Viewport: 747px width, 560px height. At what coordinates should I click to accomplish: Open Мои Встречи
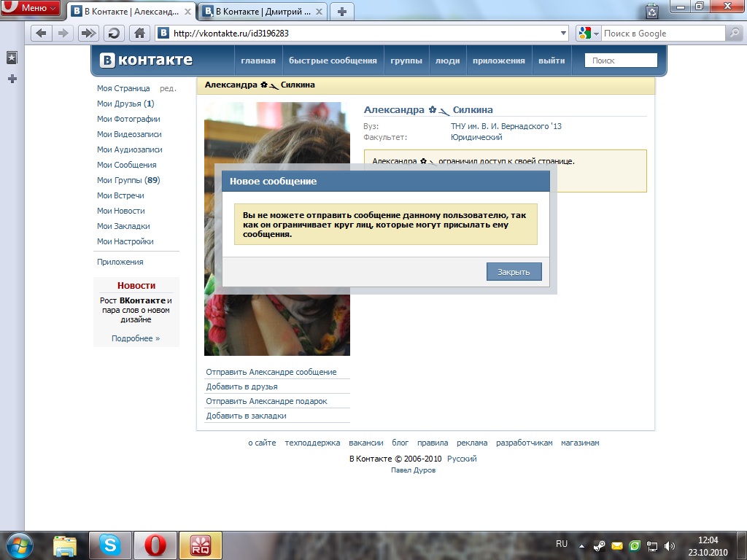[120, 195]
